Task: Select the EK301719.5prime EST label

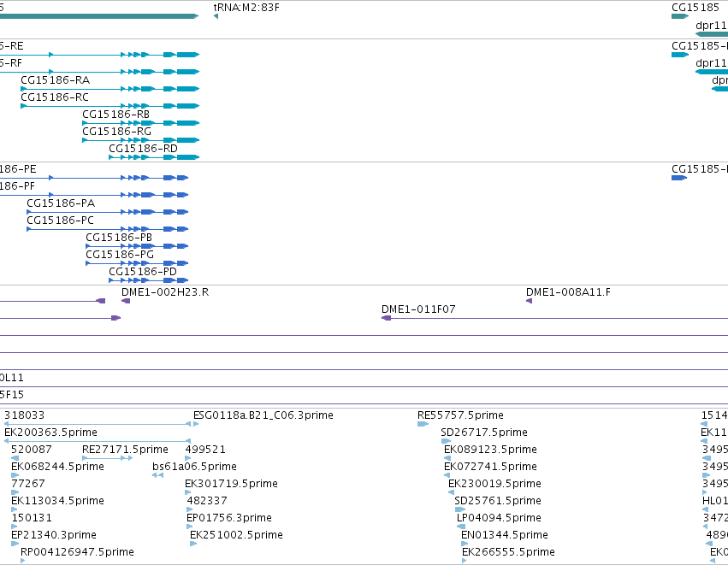Action: tap(231, 484)
